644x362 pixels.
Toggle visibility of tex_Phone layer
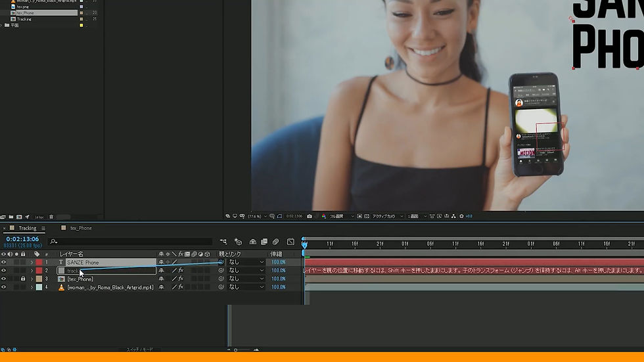coord(4,279)
